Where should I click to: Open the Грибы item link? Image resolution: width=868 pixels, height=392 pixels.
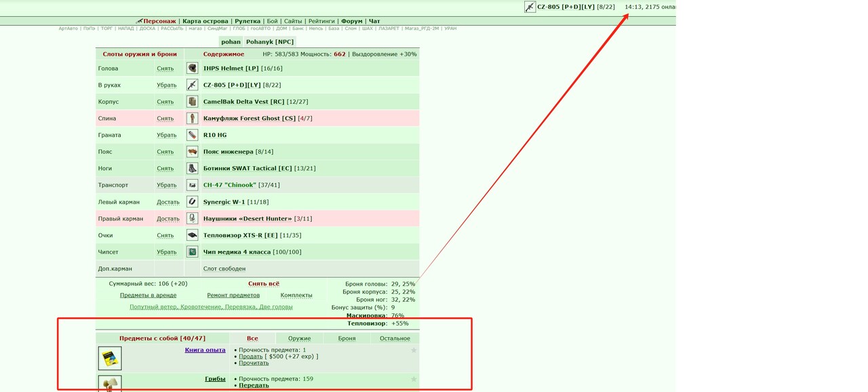coord(216,378)
